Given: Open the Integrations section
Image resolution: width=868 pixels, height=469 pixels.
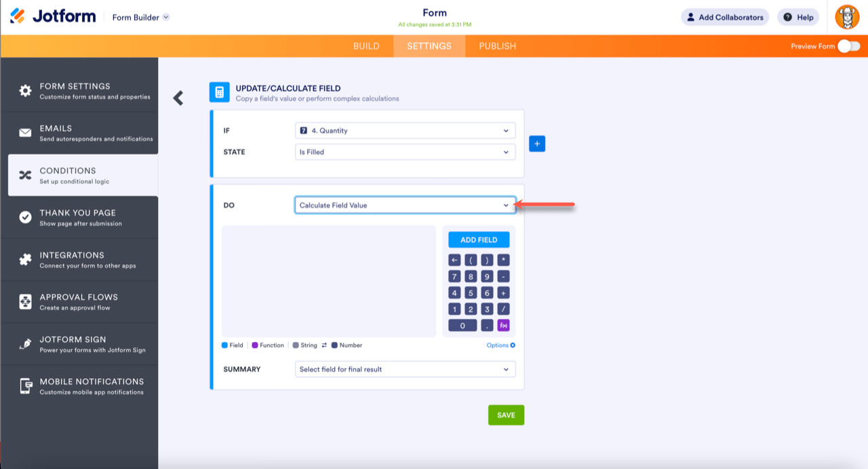Looking at the screenshot, I should 79,260.
